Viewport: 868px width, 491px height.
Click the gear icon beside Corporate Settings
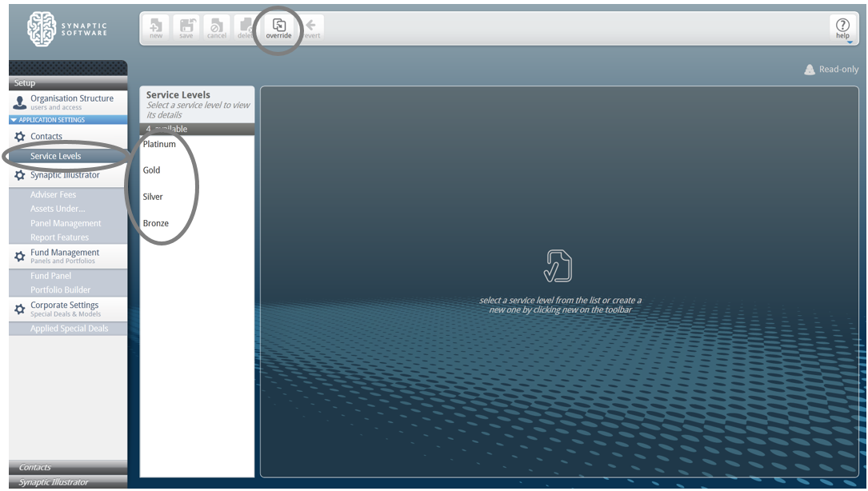click(20, 309)
